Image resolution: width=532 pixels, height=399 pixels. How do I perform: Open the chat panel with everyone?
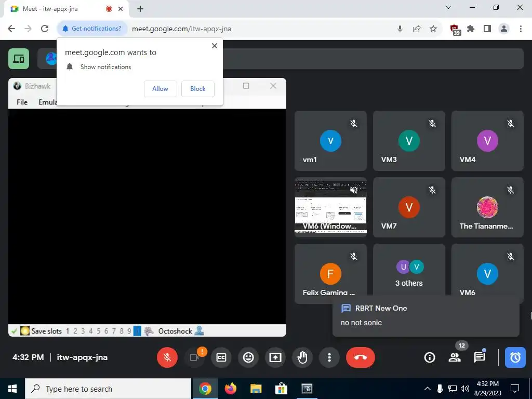[480, 357]
